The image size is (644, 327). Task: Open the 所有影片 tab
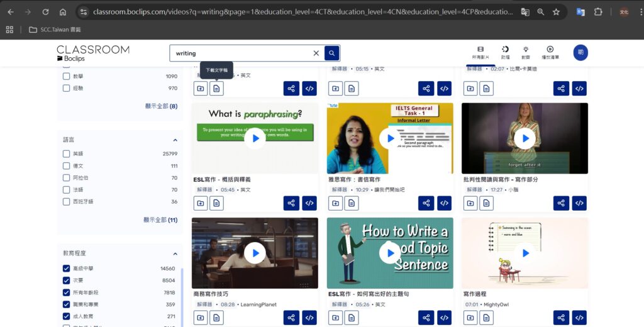coord(480,52)
